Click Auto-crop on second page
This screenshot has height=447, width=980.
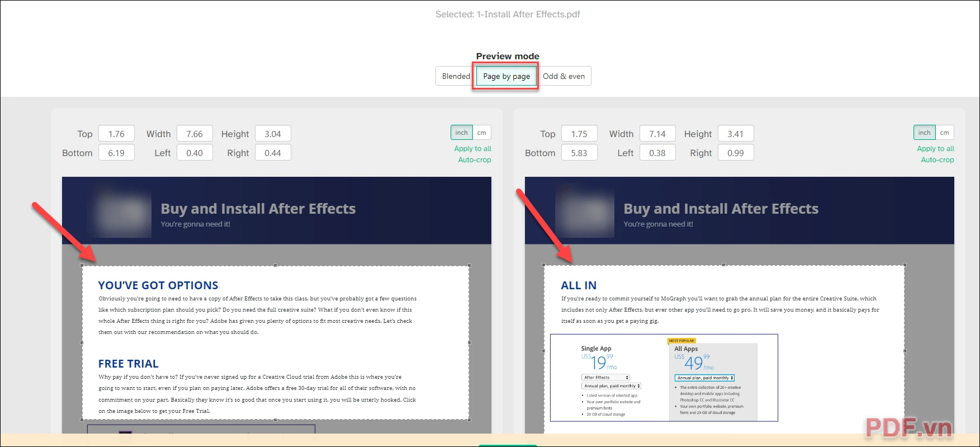(938, 160)
